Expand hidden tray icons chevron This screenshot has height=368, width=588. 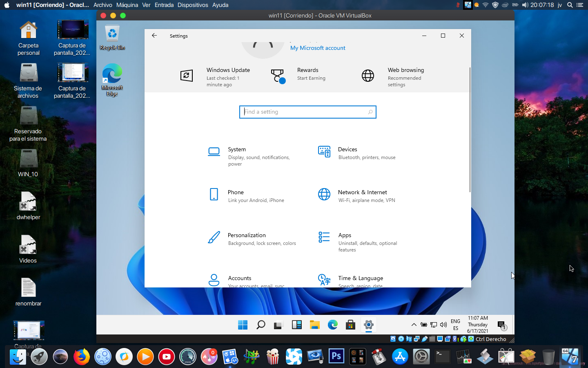pos(414,325)
